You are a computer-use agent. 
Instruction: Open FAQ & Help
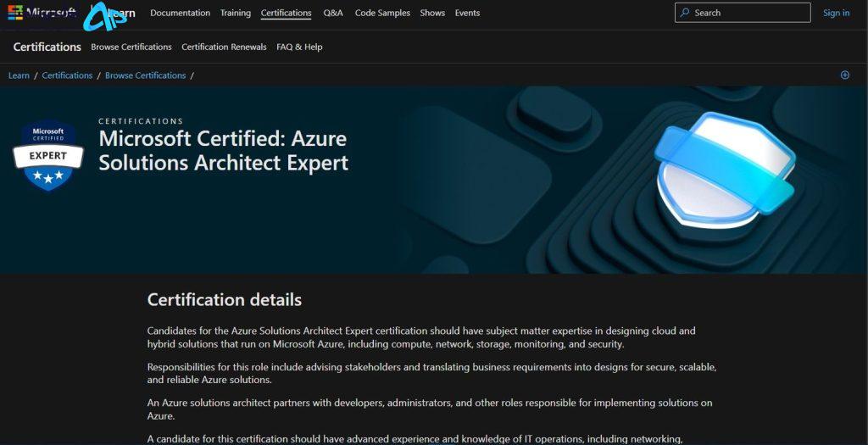pyautogui.click(x=299, y=47)
